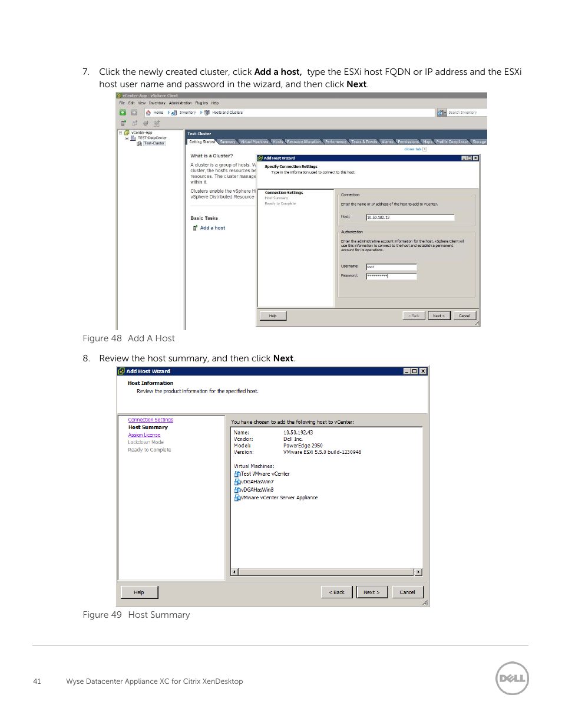Click the Connection Settings link in Host Information wizard

[x=151, y=420]
